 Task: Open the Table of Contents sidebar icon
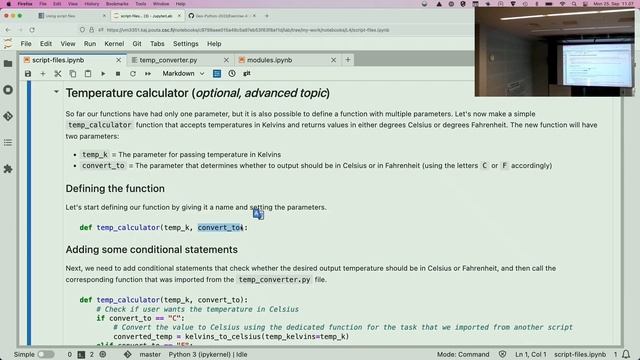point(8,142)
